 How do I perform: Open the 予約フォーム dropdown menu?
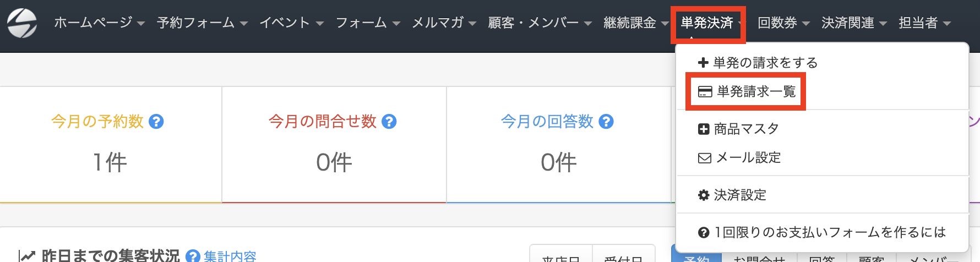click(x=202, y=23)
